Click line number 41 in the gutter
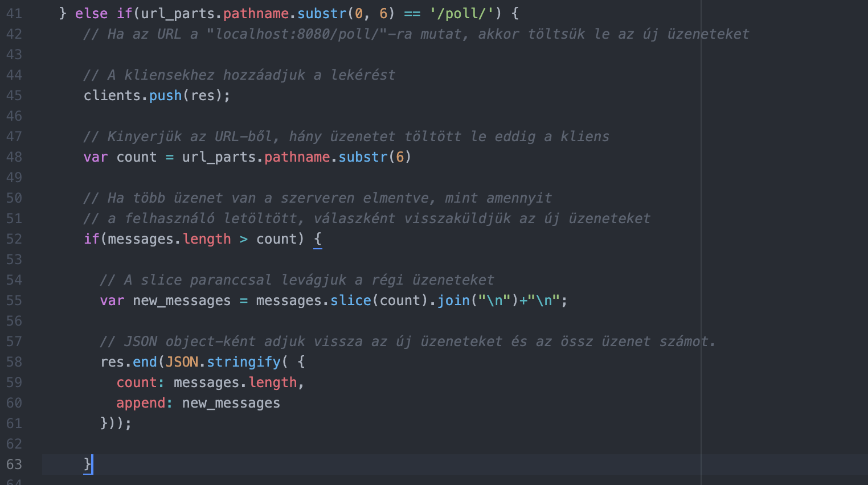Screen dimensions: 868x485 [x=14, y=14]
